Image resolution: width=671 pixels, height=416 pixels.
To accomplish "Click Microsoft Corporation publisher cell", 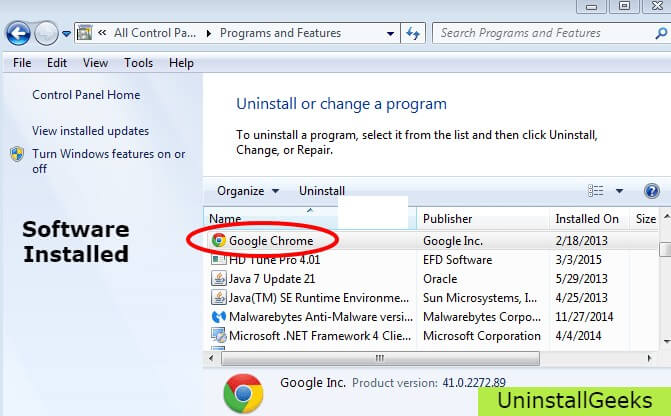I will [x=482, y=336].
